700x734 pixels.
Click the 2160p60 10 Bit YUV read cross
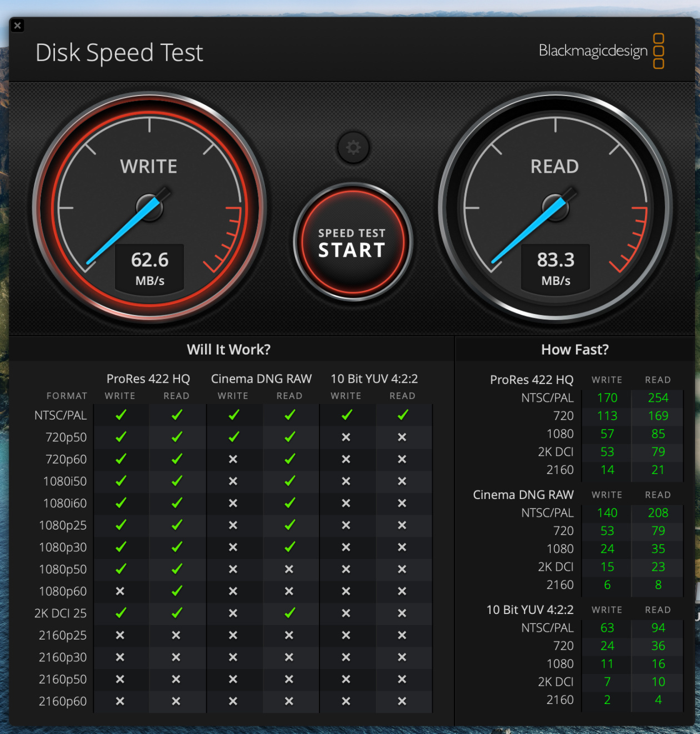point(402,701)
